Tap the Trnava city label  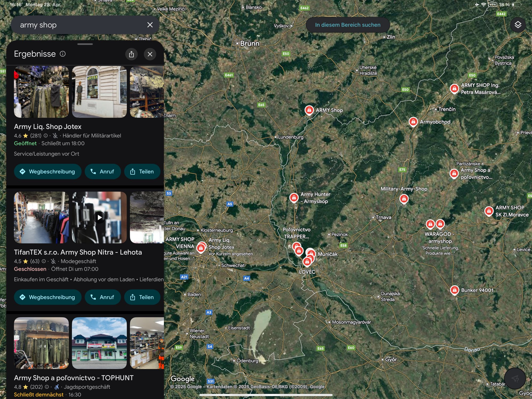(383, 217)
